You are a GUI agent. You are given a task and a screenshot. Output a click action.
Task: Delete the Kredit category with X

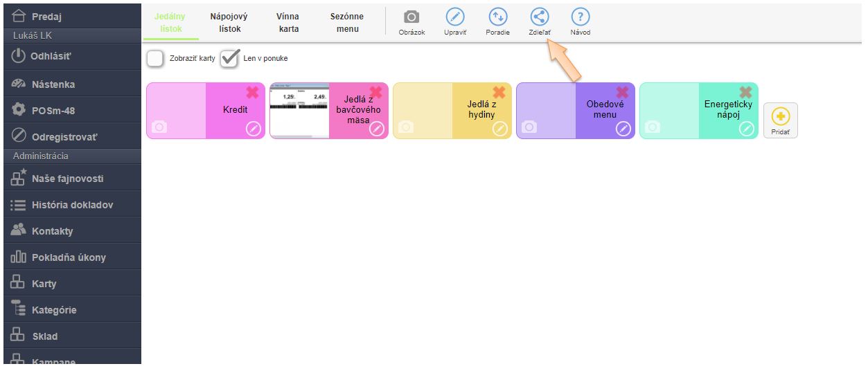pyautogui.click(x=253, y=93)
